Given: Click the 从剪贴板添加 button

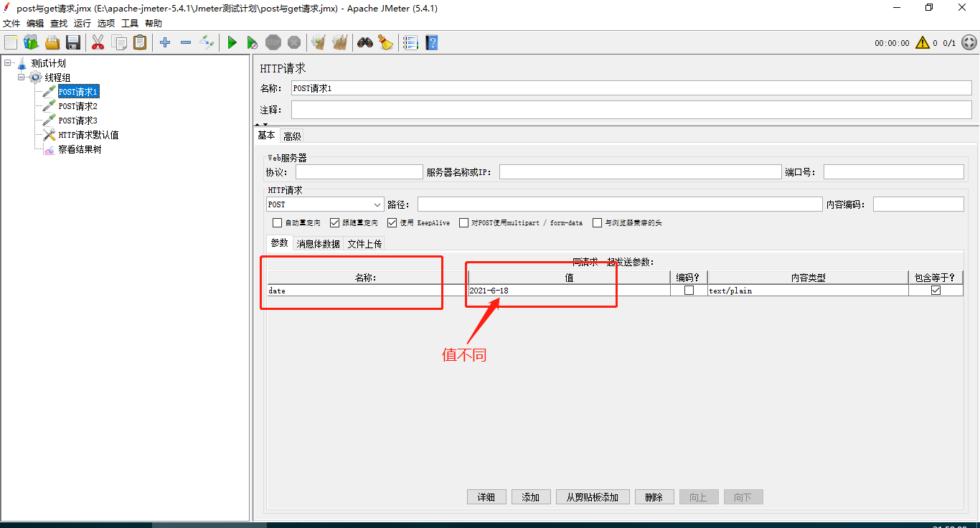Looking at the screenshot, I should pyautogui.click(x=593, y=496).
